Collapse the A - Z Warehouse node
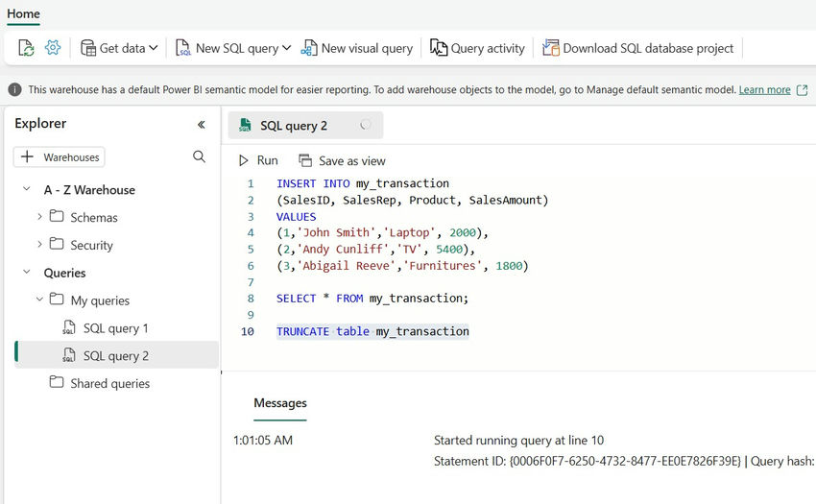 point(26,190)
